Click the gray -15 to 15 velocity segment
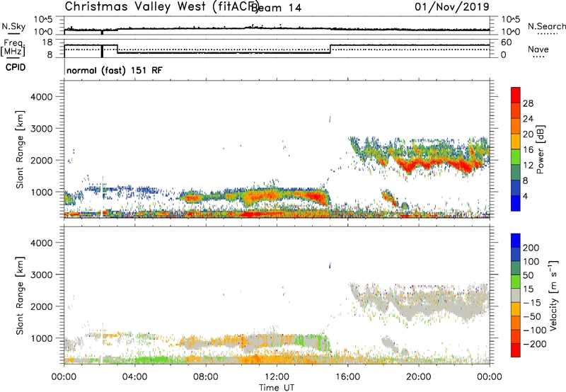566x392 pixels. click(516, 296)
